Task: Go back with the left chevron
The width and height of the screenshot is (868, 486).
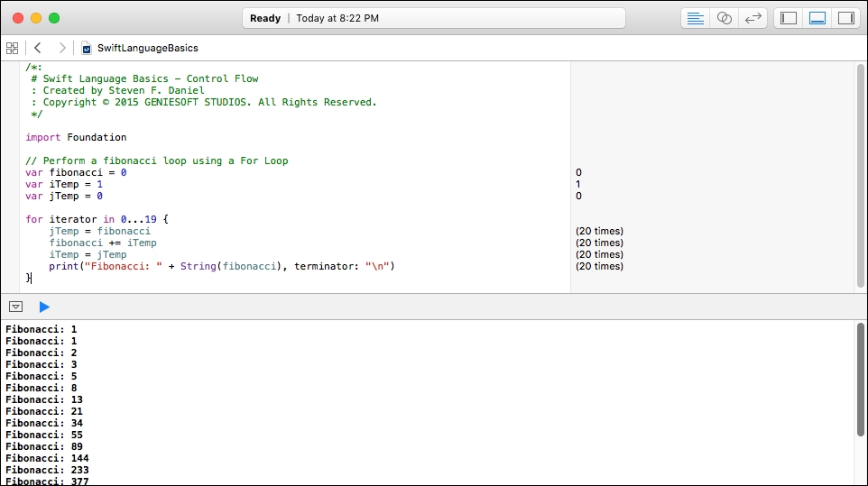Action: (x=38, y=48)
